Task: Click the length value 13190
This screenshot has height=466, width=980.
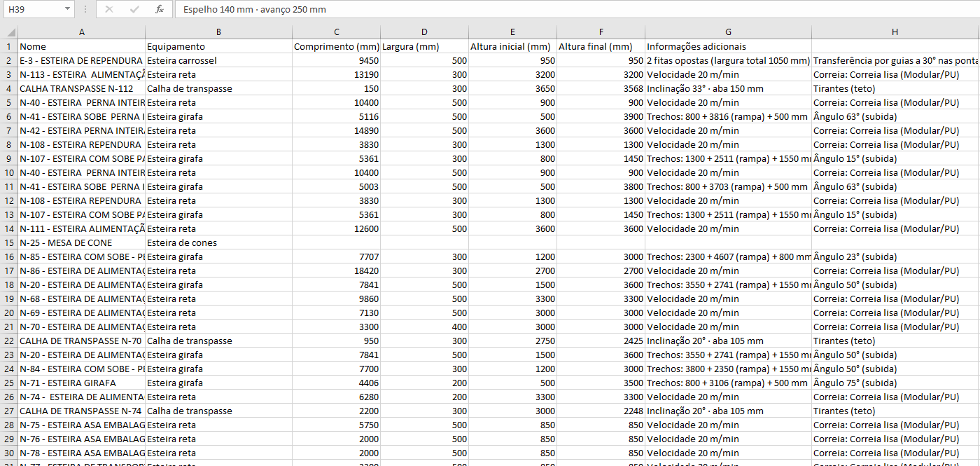Action: 337,74
